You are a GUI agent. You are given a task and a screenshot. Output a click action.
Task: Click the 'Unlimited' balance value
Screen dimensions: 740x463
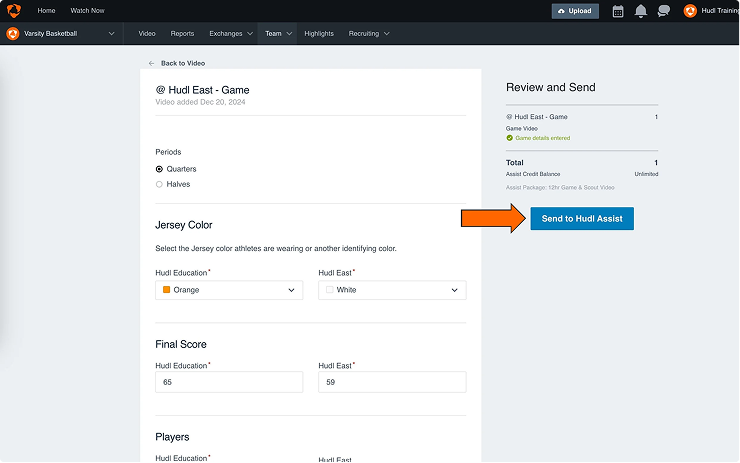point(646,174)
